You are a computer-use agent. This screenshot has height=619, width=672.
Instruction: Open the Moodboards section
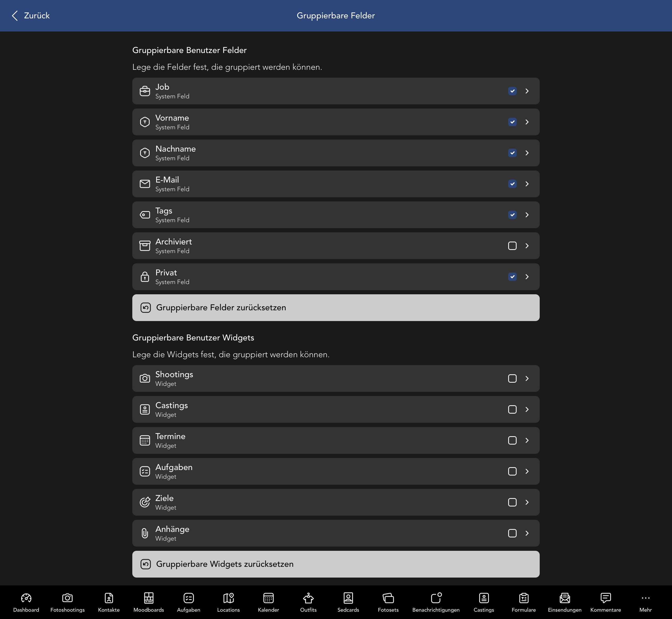pos(149,601)
